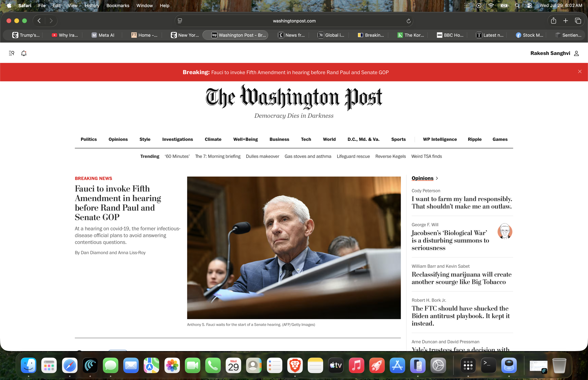Image resolution: width=588 pixels, height=380 pixels.
Task: Open the Dan Diamond and Anna Liss-Roy byline
Action: click(x=110, y=252)
